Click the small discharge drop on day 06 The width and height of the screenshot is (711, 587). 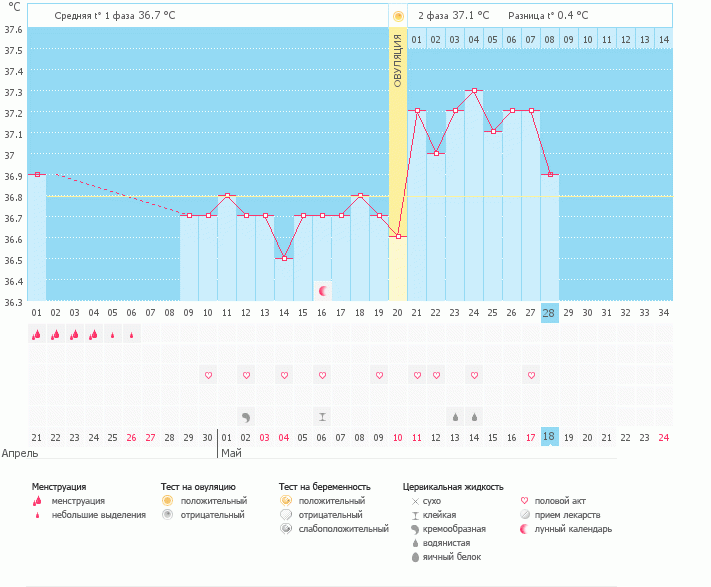131,335
